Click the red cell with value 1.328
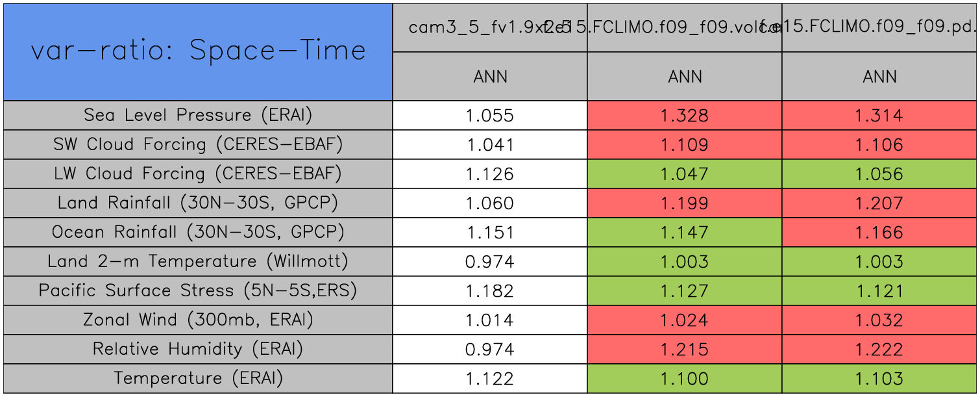This screenshot has height=397, width=980. pyautogui.click(x=685, y=116)
